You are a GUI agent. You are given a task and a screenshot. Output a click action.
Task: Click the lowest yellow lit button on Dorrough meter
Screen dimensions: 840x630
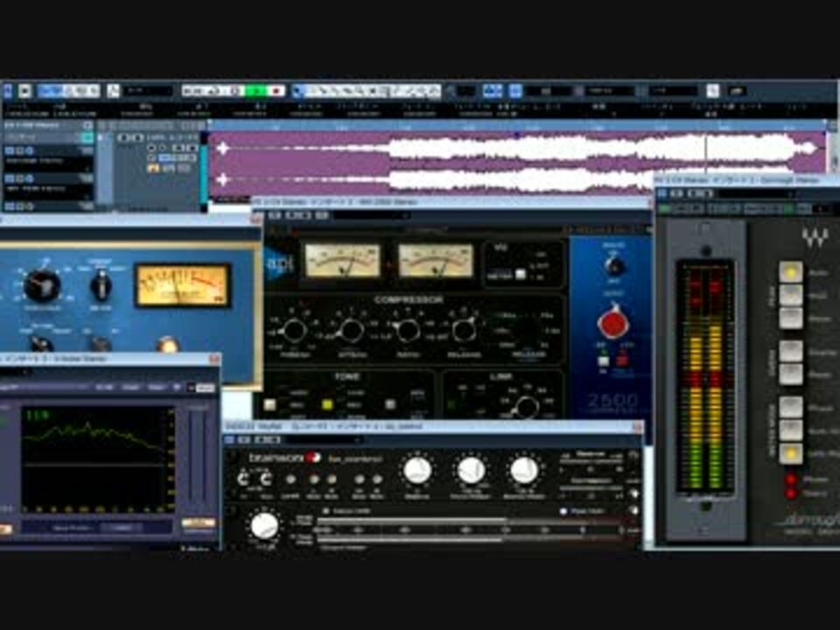(790, 453)
